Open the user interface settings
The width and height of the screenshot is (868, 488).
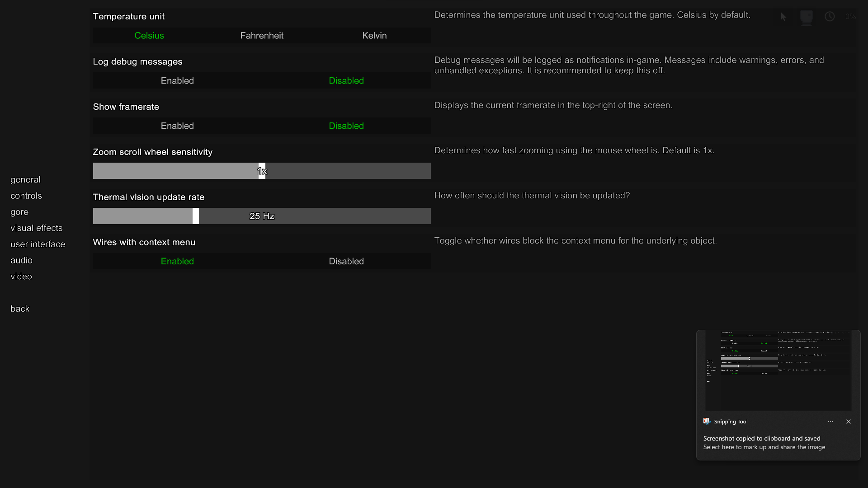[x=38, y=244]
